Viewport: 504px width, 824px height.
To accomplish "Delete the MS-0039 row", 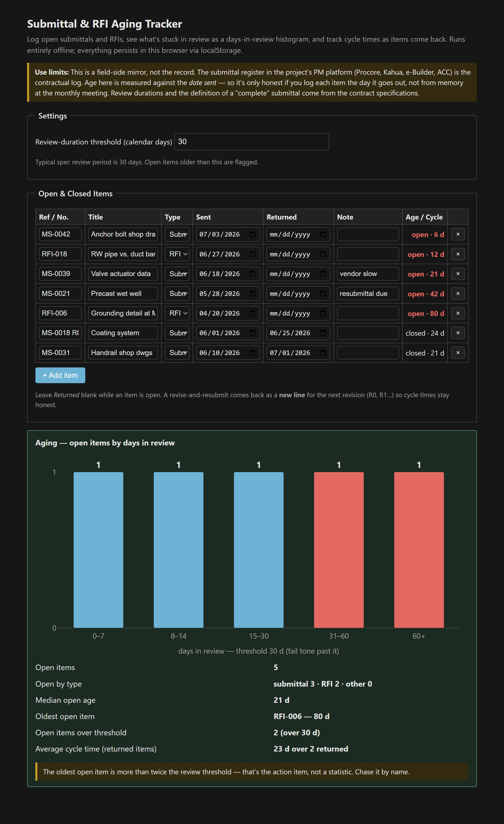I will [x=457, y=274].
